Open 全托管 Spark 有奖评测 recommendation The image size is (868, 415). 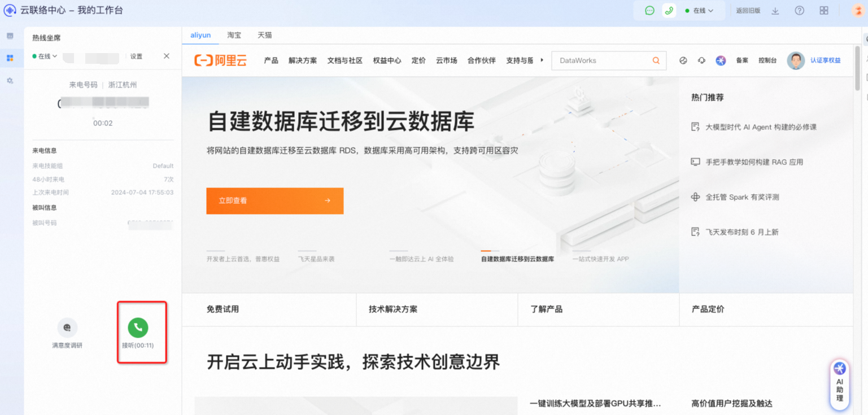tap(742, 197)
